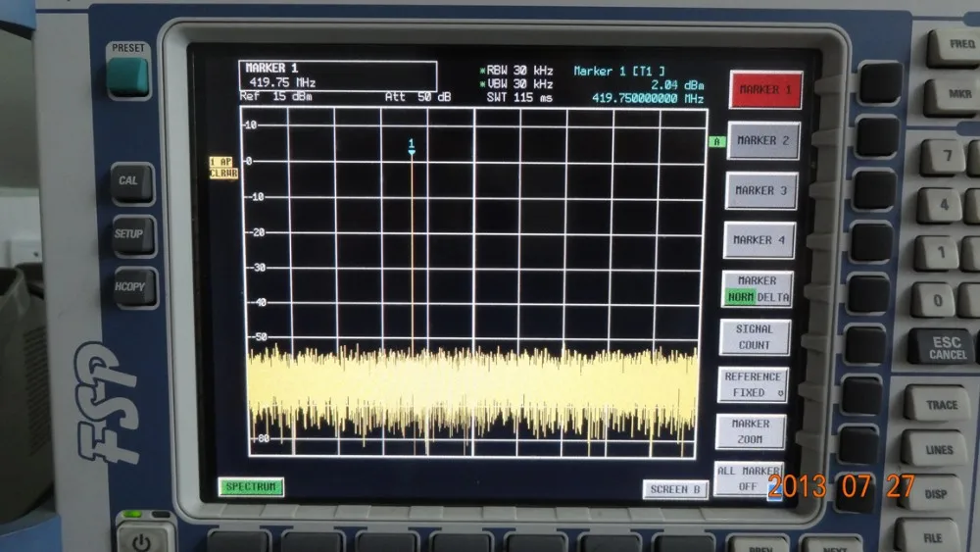Select the MARKER 1 frequency entry field
The width and height of the screenshot is (980, 552).
(337, 75)
